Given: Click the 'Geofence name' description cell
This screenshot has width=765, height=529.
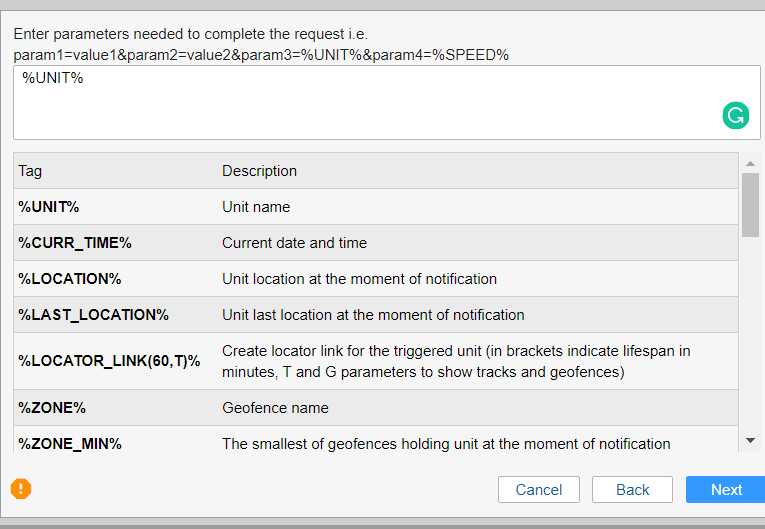Looking at the screenshot, I should pos(275,408).
